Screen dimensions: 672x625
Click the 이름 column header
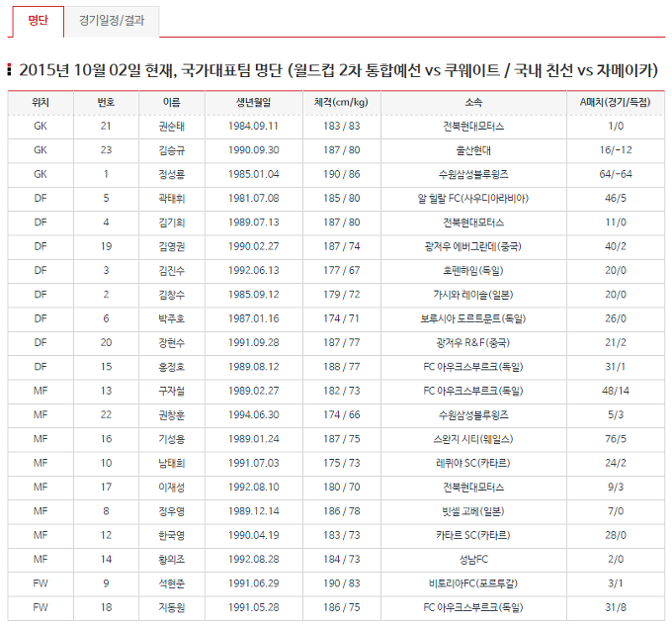click(171, 103)
